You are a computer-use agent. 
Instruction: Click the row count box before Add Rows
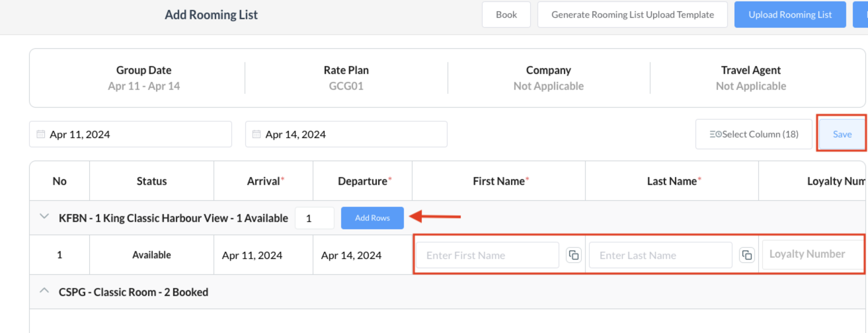tap(314, 218)
